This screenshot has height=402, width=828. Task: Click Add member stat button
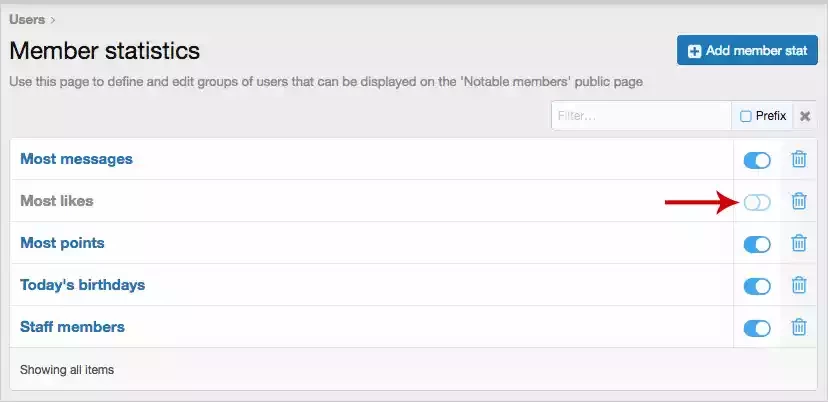(x=747, y=51)
